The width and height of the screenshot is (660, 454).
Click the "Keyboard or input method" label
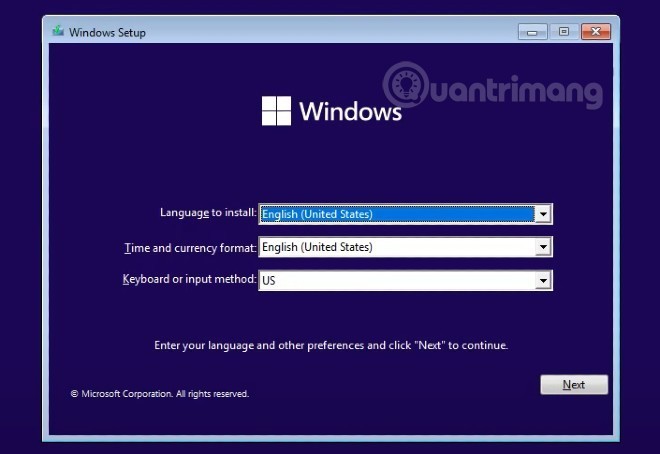pos(189,280)
